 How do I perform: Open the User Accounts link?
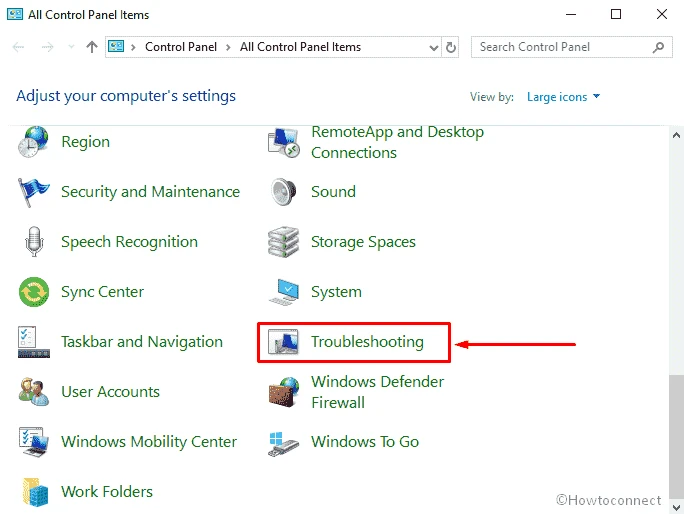[110, 391]
